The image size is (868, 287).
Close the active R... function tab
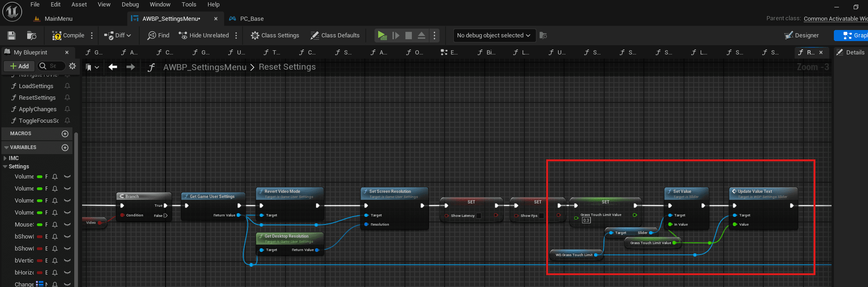821,53
